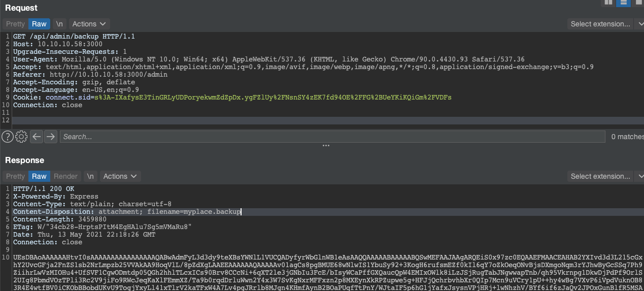Select Raw view in Response panel

39,176
